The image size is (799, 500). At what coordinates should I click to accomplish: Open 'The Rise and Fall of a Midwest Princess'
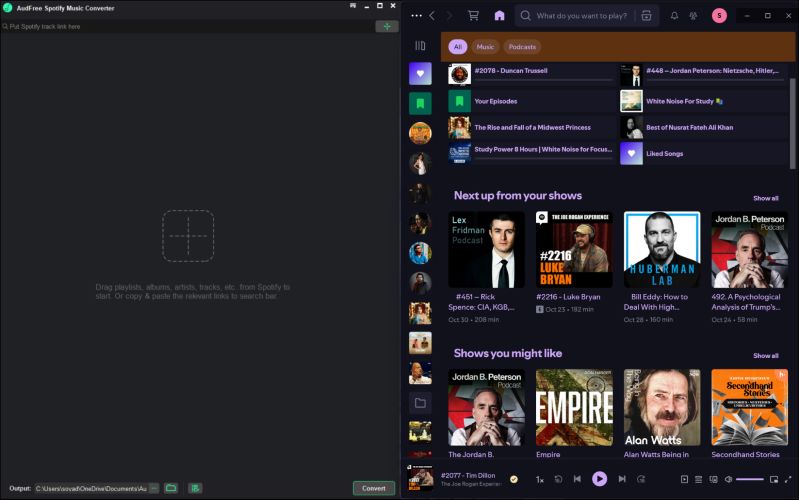point(531,127)
